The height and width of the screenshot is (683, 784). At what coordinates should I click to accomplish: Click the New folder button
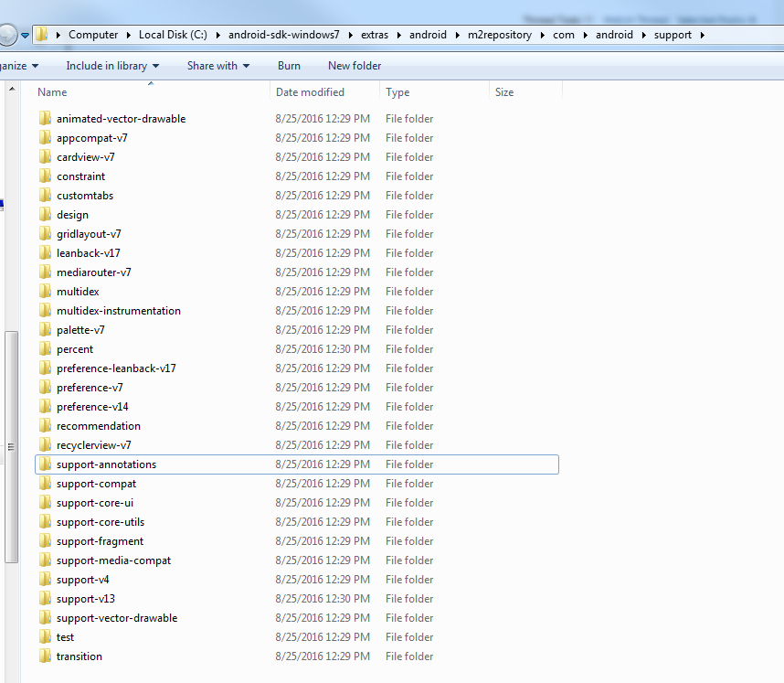[x=355, y=65]
